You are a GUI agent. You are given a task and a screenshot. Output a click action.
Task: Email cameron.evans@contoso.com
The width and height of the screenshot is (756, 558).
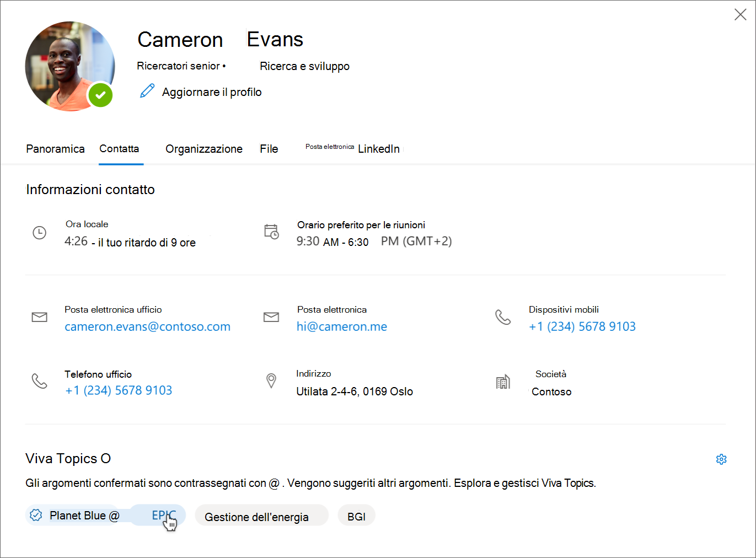[147, 326]
